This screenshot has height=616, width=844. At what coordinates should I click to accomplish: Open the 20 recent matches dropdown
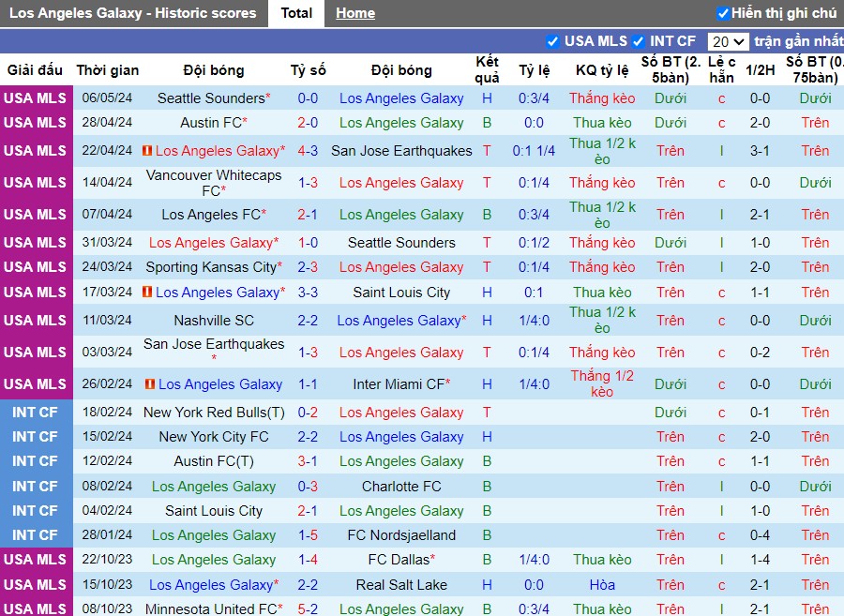point(728,41)
